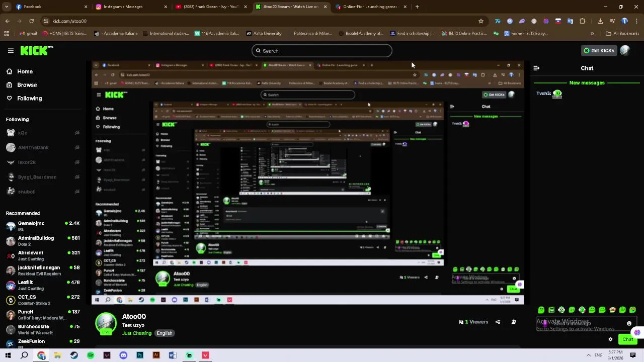Open recommended channel jackknifefinnegan
The image size is (644, 362).
pos(42,270)
